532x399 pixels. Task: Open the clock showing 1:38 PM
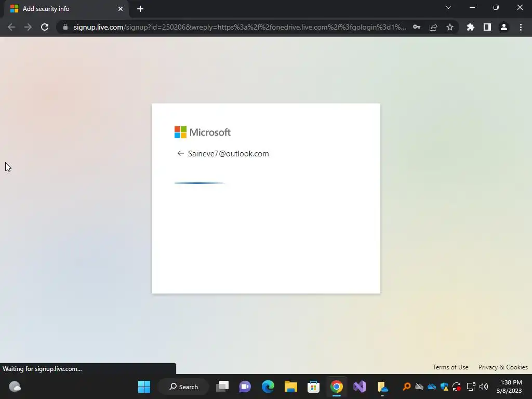coord(509,387)
